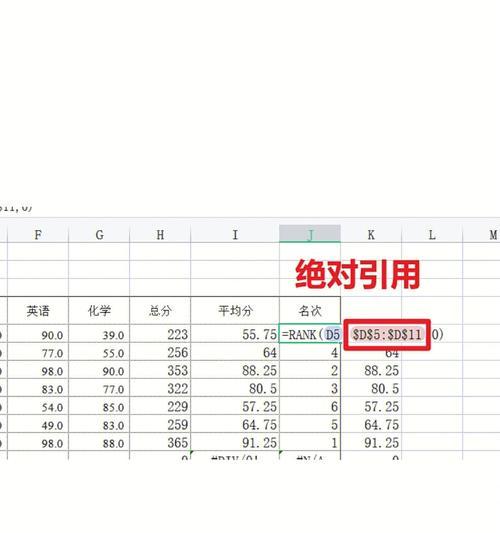Select the 91.25 cell in column K
500x533 pixels.
(x=371, y=442)
